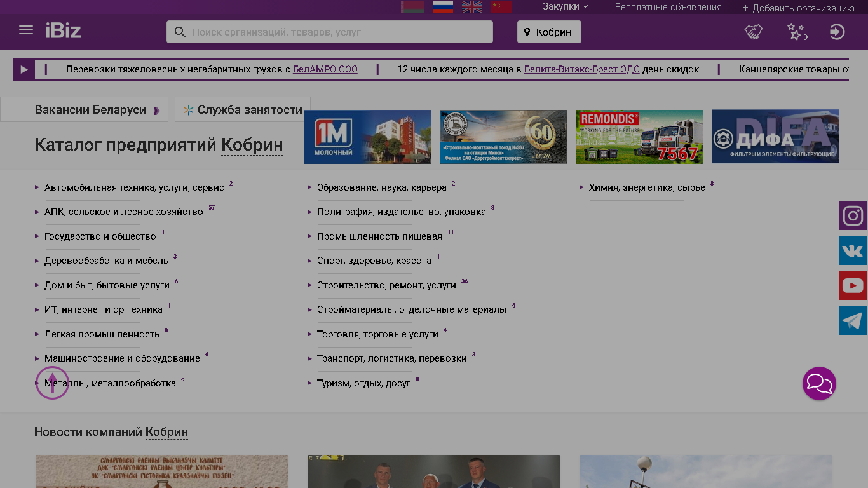Image resolution: width=868 pixels, height=488 pixels.
Task: Click Добавить организацию
Action: click(x=798, y=8)
